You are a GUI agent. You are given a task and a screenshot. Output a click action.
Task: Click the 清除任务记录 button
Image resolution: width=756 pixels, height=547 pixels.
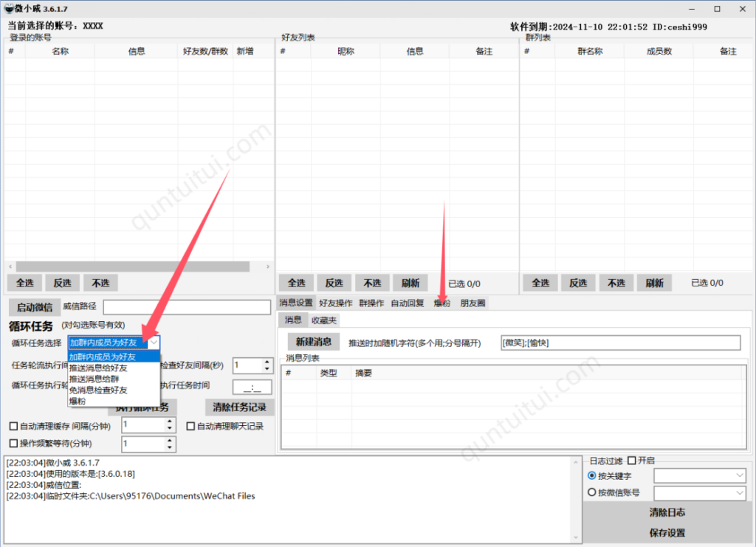(x=238, y=407)
